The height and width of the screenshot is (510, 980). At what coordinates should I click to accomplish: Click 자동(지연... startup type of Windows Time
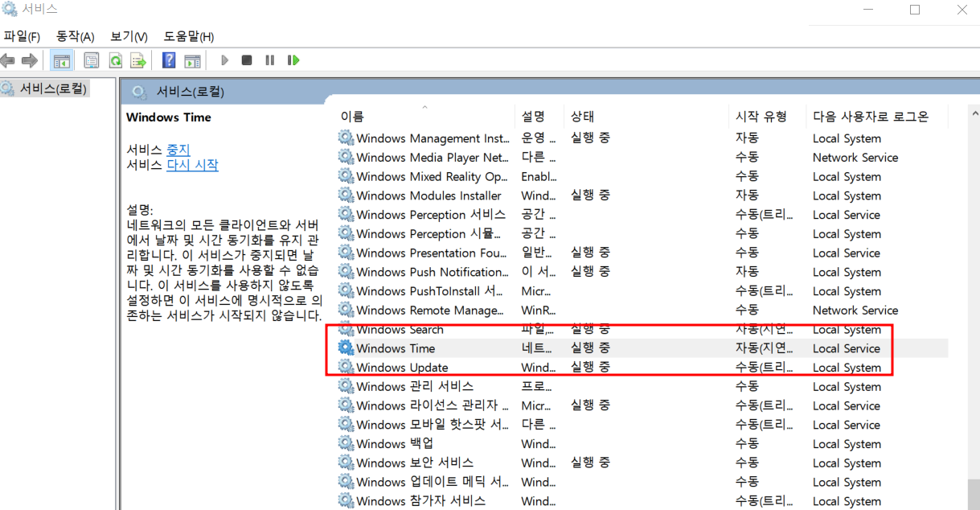click(765, 348)
